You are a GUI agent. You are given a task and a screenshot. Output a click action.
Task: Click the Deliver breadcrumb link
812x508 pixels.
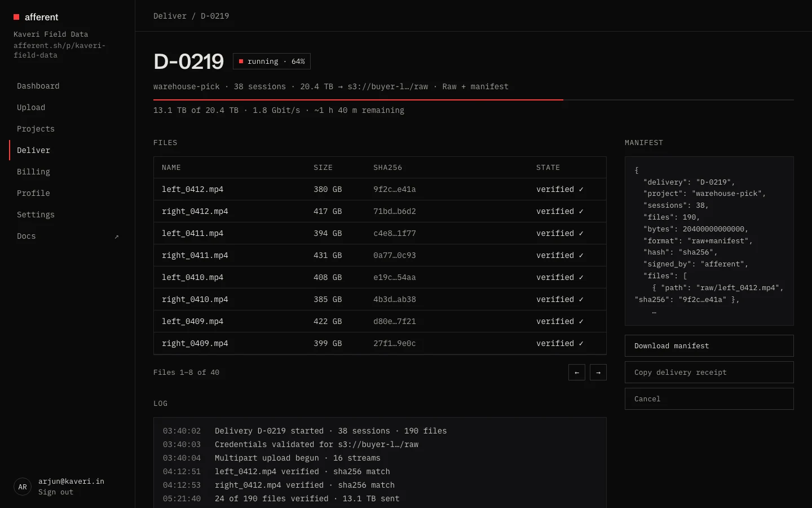170,16
